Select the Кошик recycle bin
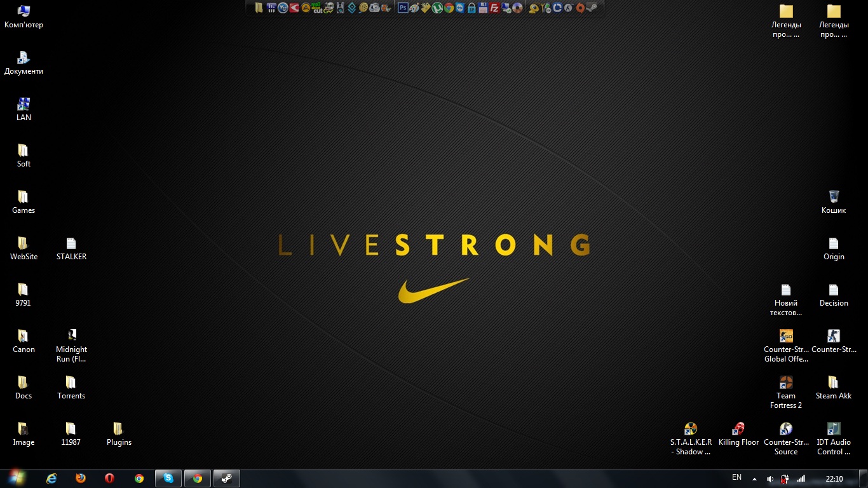 click(834, 202)
